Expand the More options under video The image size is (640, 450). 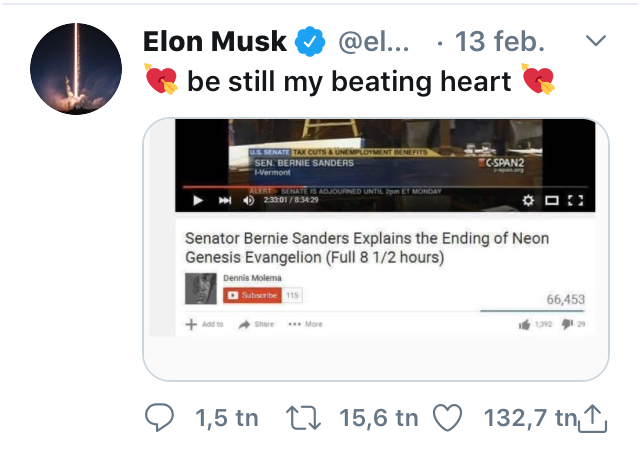tap(305, 324)
